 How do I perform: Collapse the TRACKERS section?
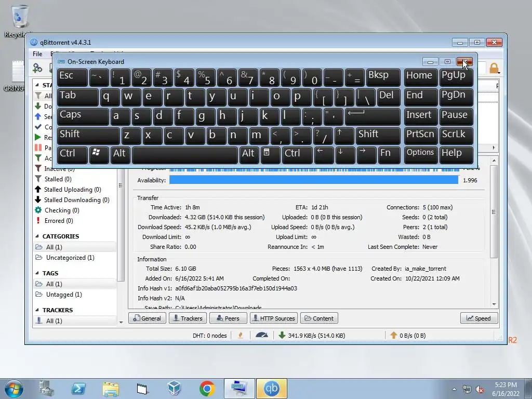tap(37, 310)
